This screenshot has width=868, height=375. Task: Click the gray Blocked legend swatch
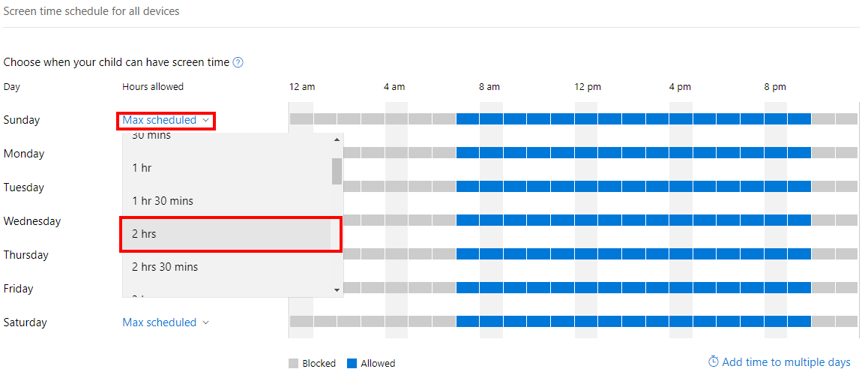tap(293, 363)
